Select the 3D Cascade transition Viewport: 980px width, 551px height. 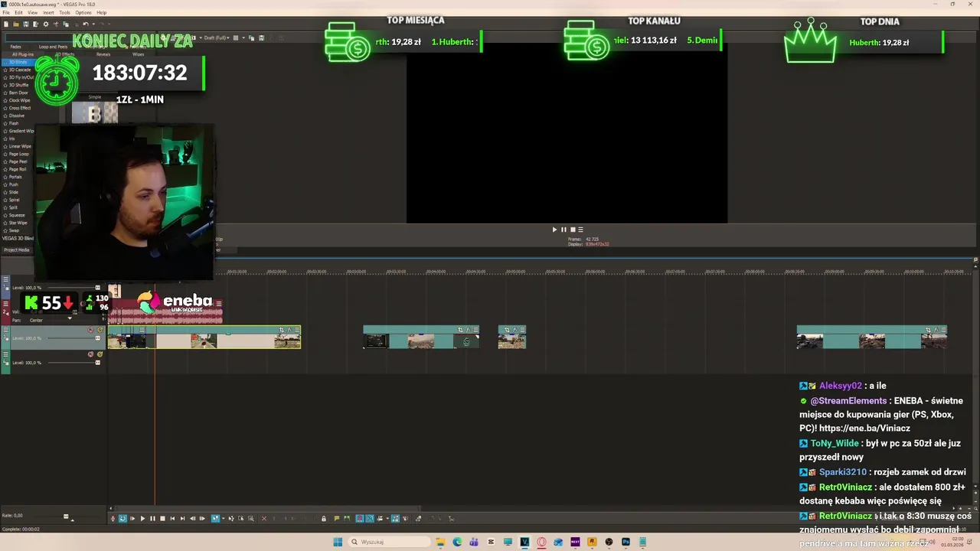tap(18, 70)
